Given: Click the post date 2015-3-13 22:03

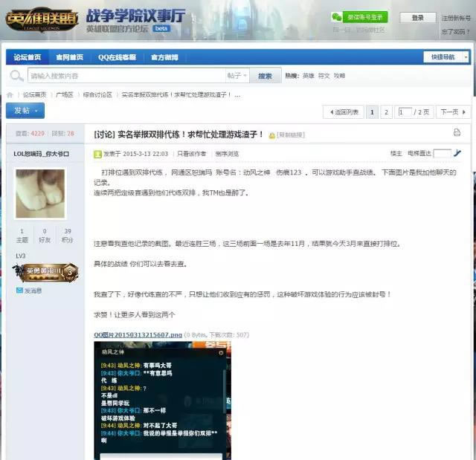Looking at the screenshot, I should coord(145,154).
